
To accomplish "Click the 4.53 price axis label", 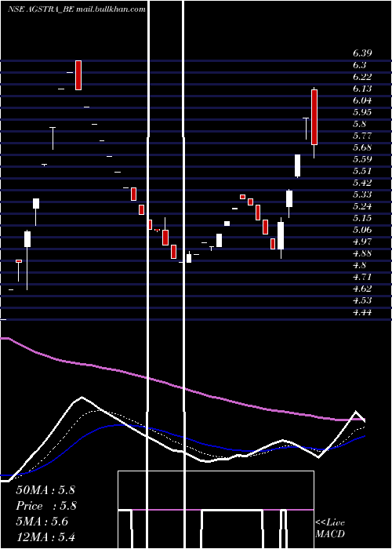I will (x=362, y=300).
